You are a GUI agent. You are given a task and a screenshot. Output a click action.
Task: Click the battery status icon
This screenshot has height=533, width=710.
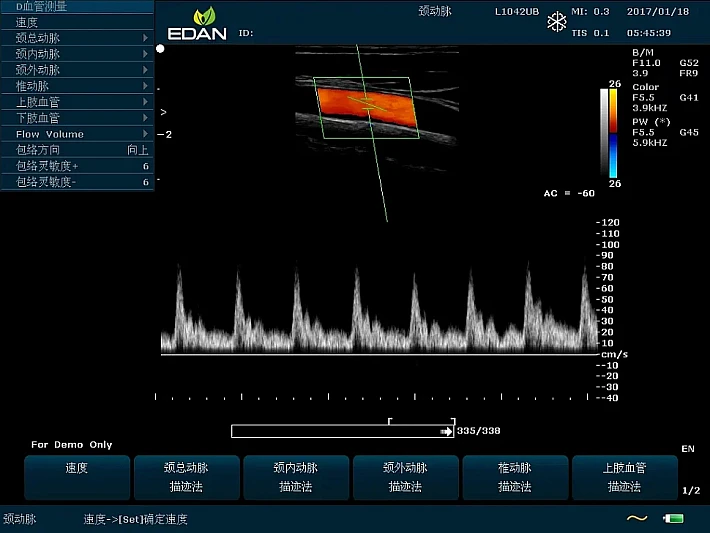673,518
